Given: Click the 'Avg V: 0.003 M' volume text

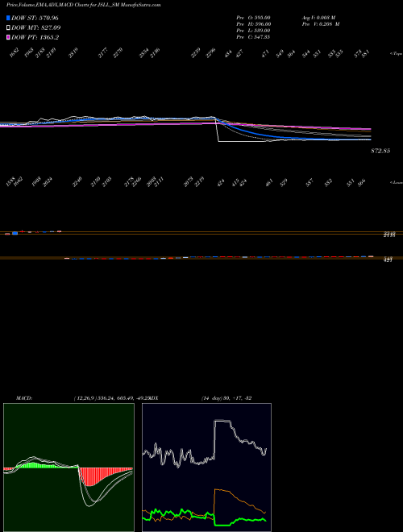Looking at the screenshot, I should (x=320, y=17).
